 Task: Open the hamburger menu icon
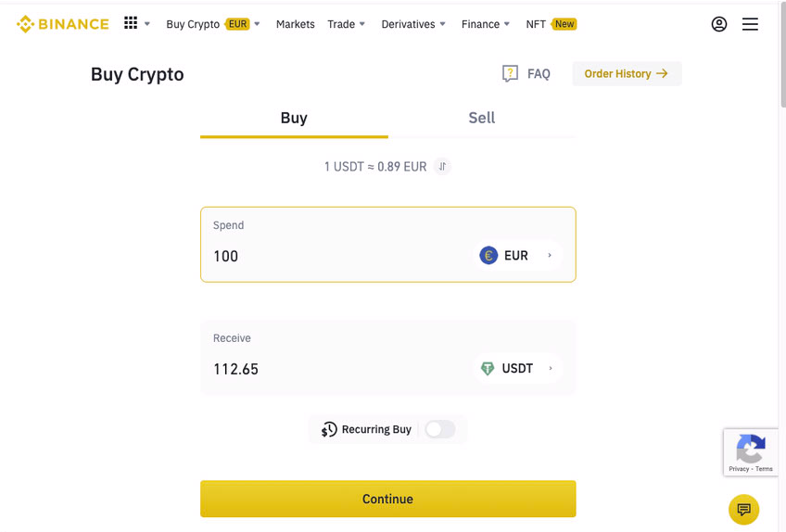pos(750,24)
